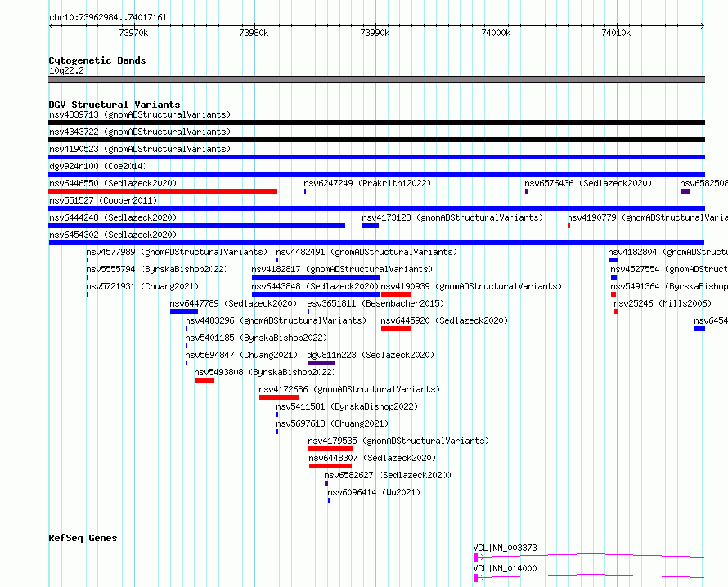Click the VCL NM_014000 magenta exon block
Screen dimensions: 728x587
click(x=475, y=578)
